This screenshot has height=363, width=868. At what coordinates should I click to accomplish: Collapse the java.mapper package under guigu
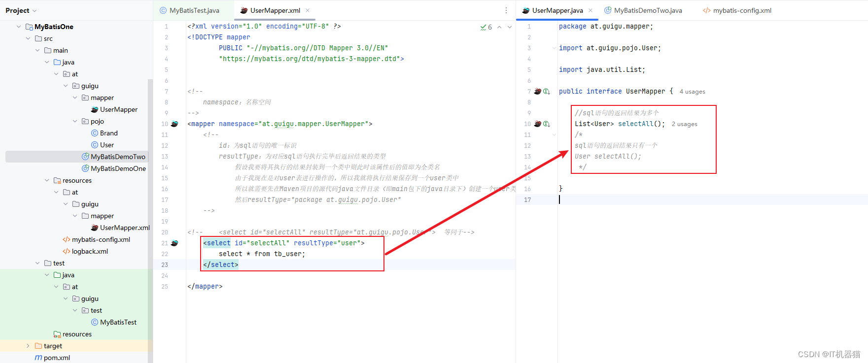click(75, 98)
